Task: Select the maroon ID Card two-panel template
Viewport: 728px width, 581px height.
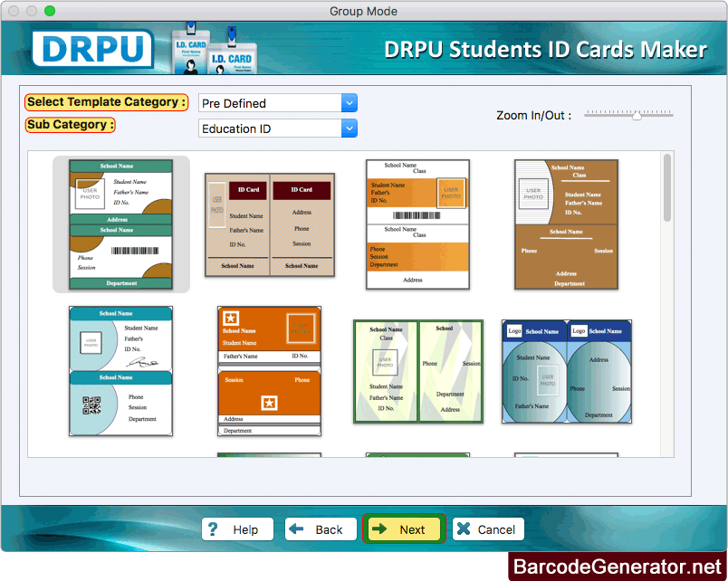Action: coord(270,225)
